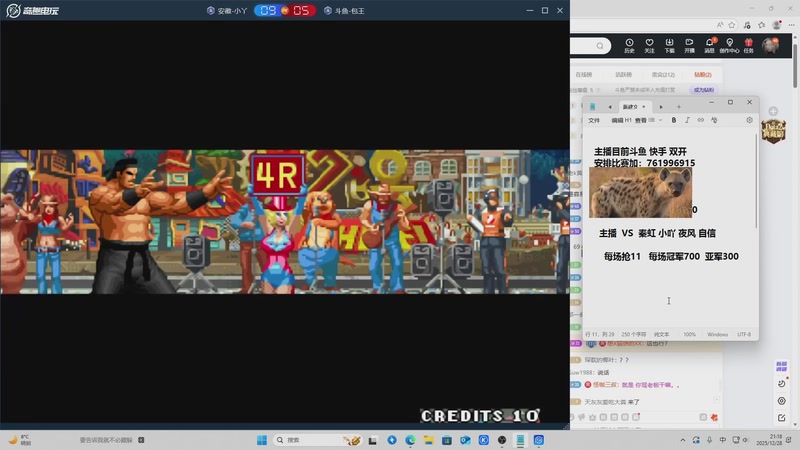Screen dimensions: 800x450
Task: Open the Windows Start menu
Action: pos(262,440)
